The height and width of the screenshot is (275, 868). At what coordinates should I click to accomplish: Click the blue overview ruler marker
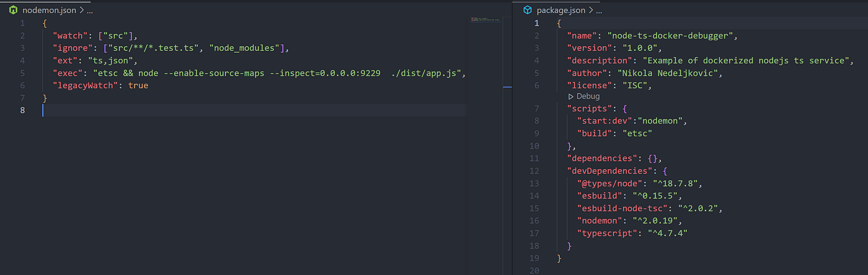coord(507,87)
